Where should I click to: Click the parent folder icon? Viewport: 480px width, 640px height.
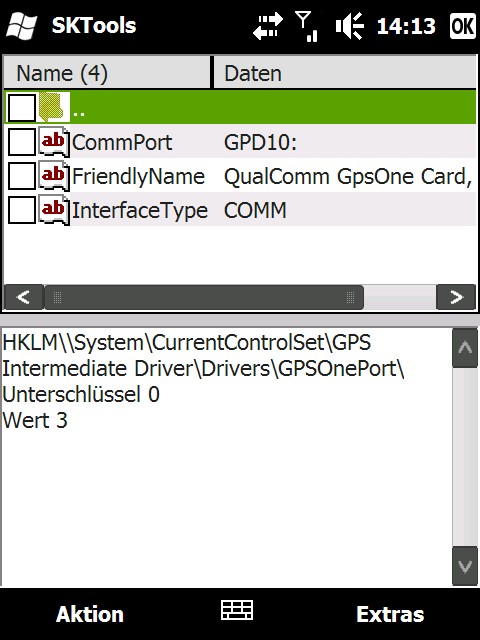(53, 107)
